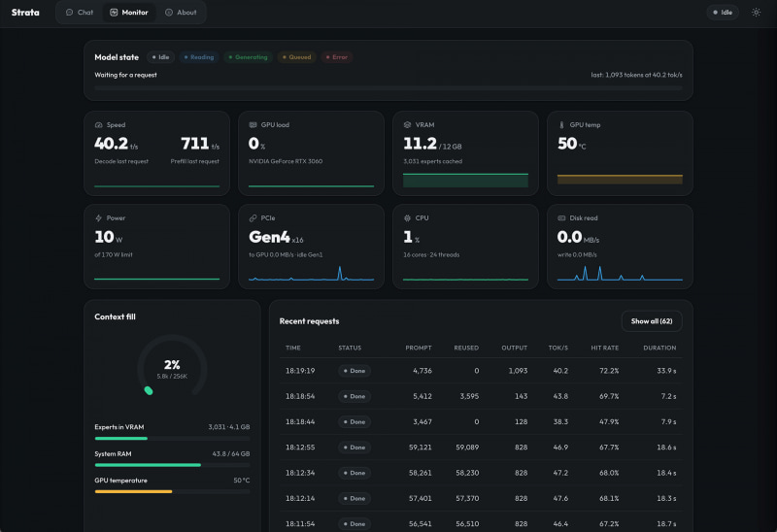The width and height of the screenshot is (777, 532).
Task: Click the About info icon
Action: tap(168, 13)
